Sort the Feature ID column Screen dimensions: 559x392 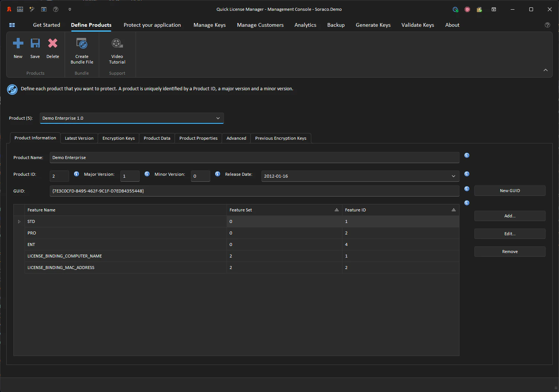pyautogui.click(x=454, y=210)
